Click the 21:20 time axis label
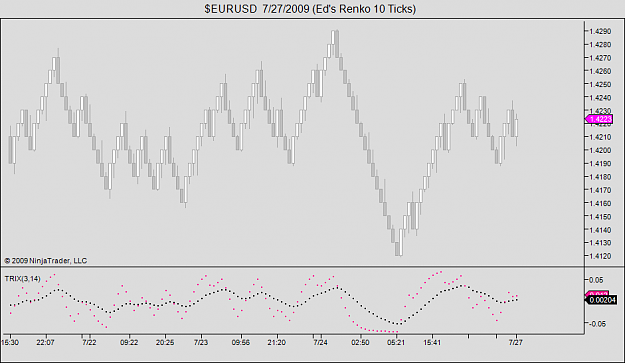 coord(276,343)
